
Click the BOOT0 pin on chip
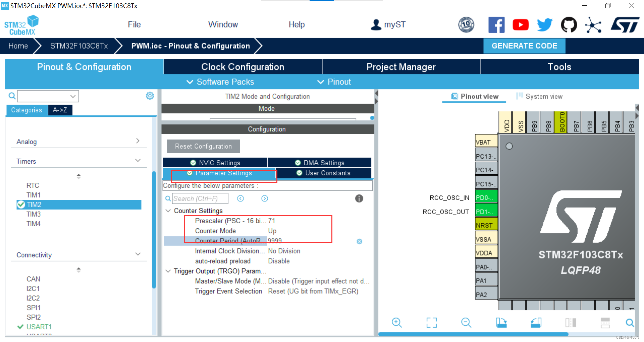coord(562,122)
